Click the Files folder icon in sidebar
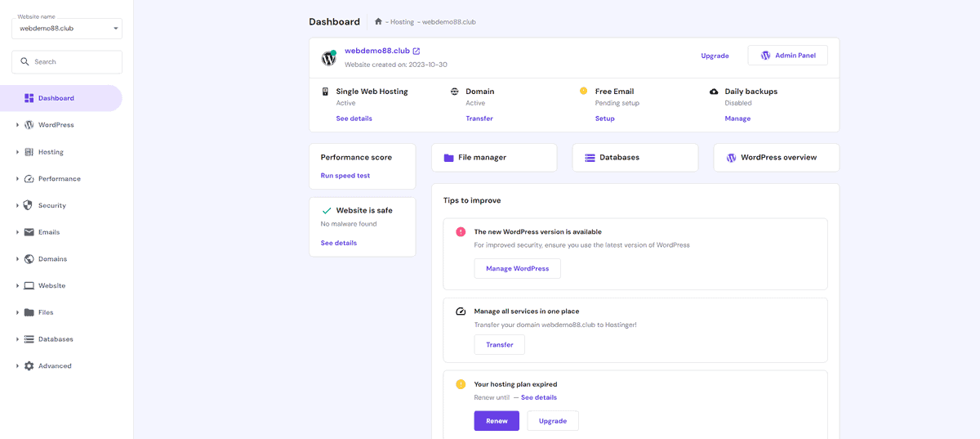This screenshot has width=980, height=439. coord(29,312)
